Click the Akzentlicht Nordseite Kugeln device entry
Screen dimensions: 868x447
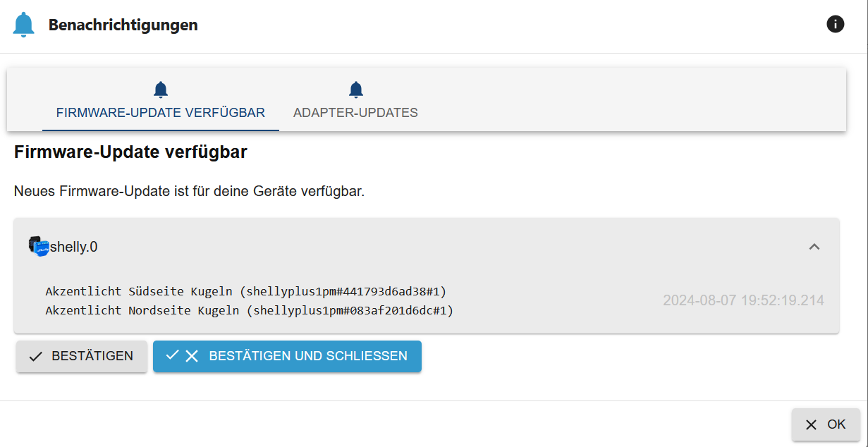click(249, 310)
